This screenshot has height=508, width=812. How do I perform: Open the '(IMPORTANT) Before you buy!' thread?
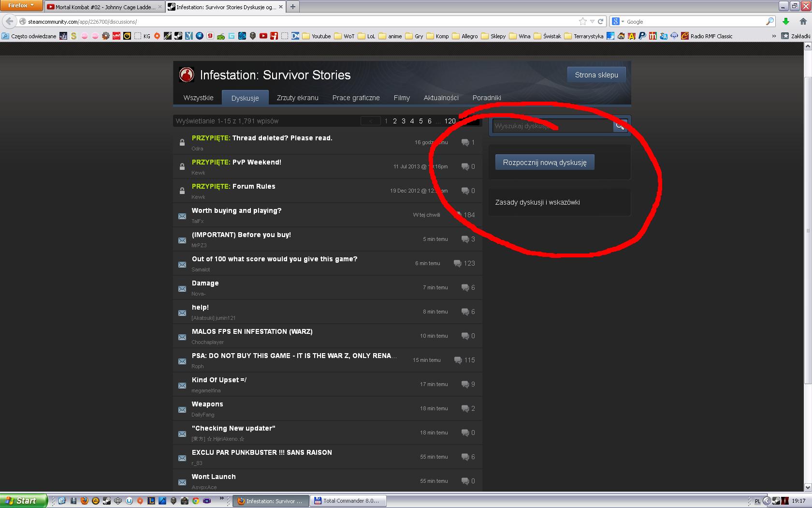pyautogui.click(x=241, y=235)
